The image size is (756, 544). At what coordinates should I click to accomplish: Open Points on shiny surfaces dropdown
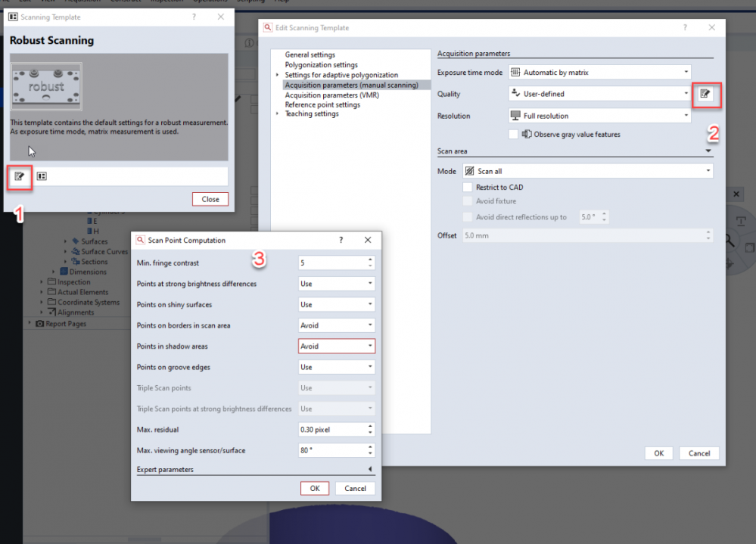tap(337, 304)
